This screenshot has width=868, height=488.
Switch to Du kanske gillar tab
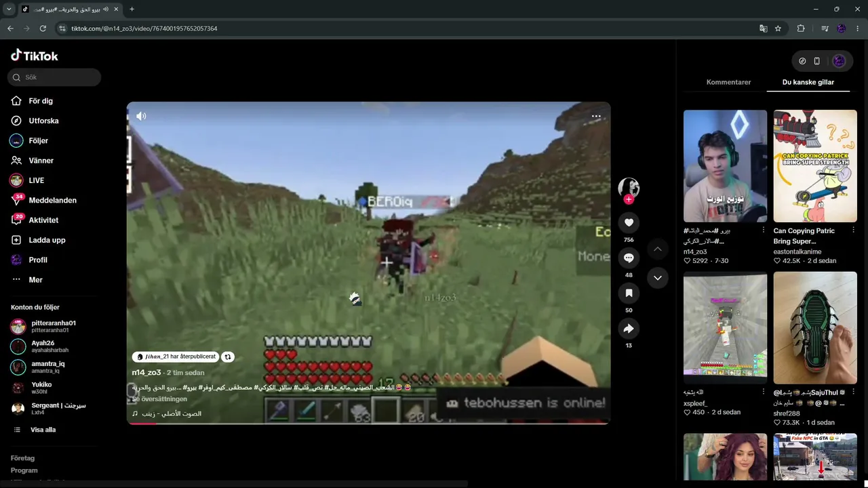pyautogui.click(x=808, y=82)
